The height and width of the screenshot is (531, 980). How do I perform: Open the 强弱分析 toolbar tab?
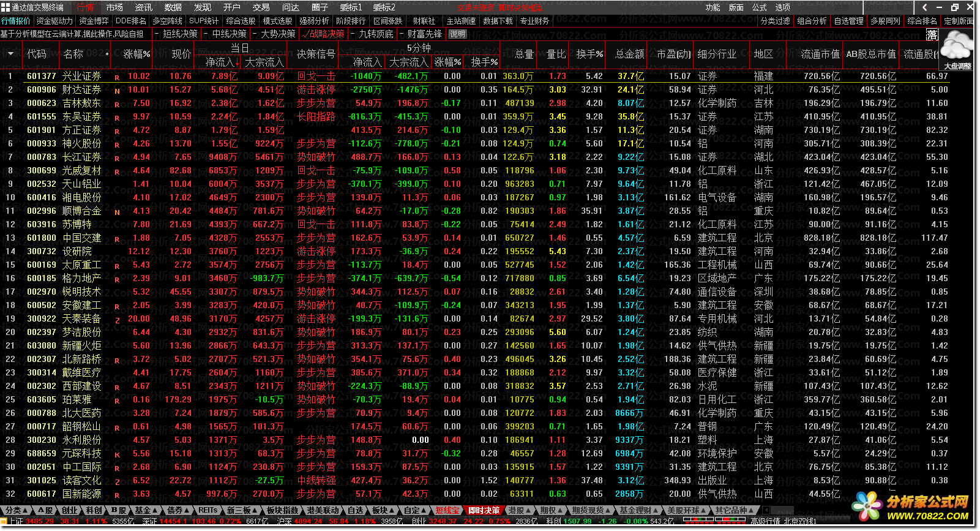[x=314, y=21]
